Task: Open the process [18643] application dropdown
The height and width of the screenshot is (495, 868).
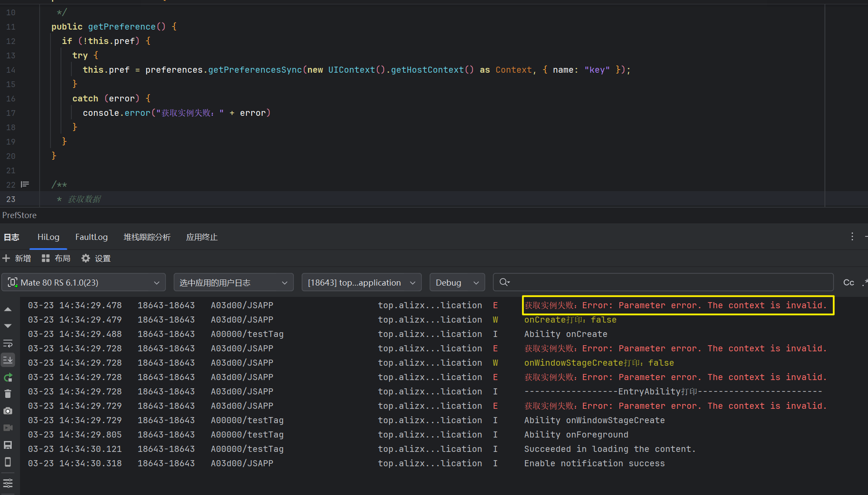Action: 361,283
